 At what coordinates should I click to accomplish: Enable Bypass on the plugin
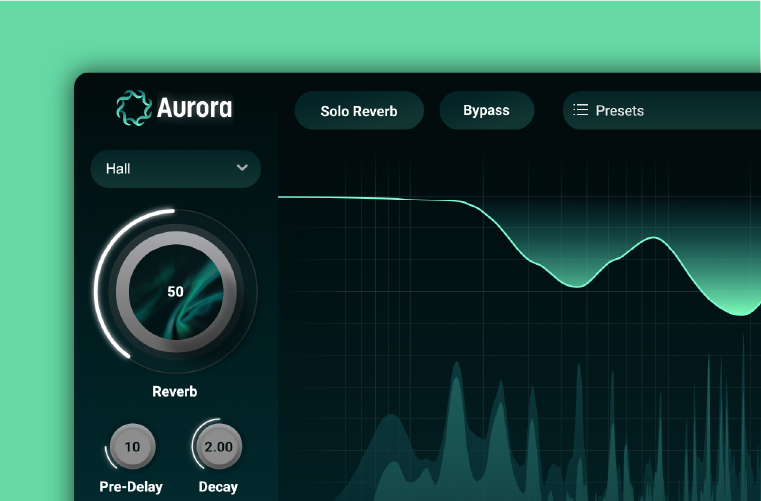pyautogui.click(x=486, y=110)
